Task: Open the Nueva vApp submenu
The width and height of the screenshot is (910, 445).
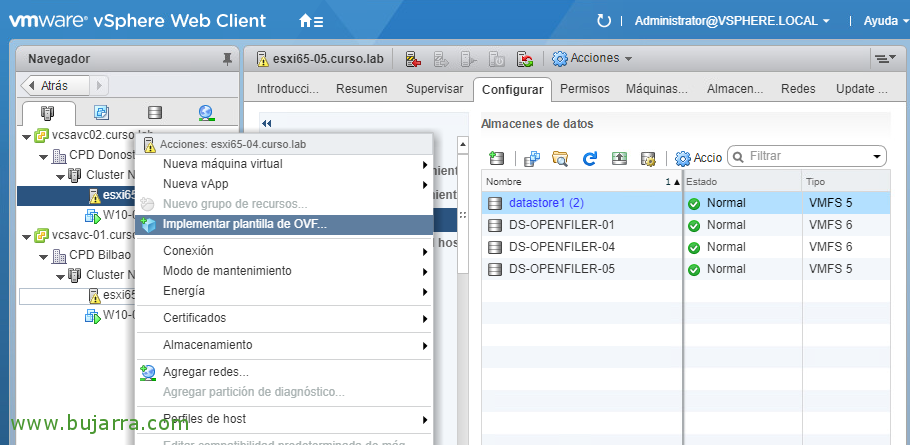Action: click(x=284, y=184)
